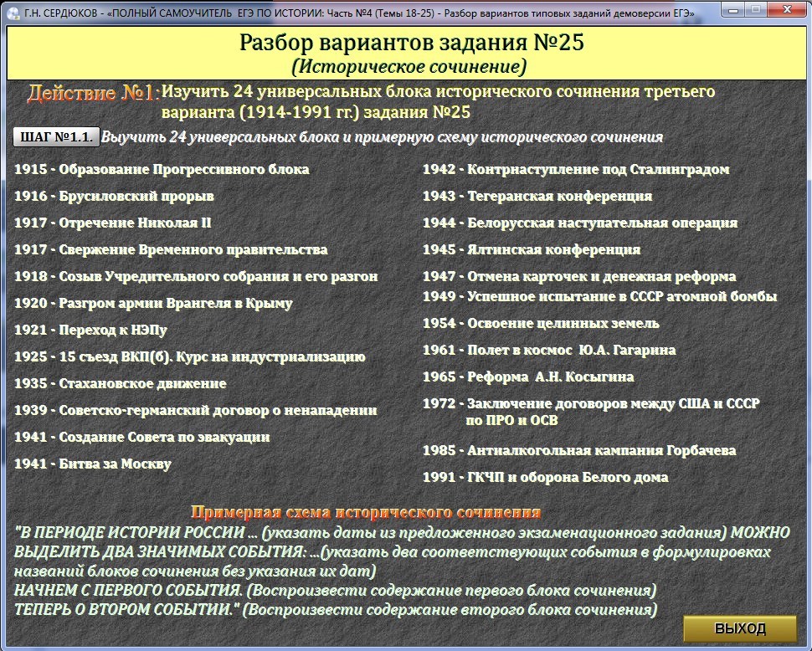
Task: Click the ШАГ №1.1. button
Action: click(x=56, y=137)
